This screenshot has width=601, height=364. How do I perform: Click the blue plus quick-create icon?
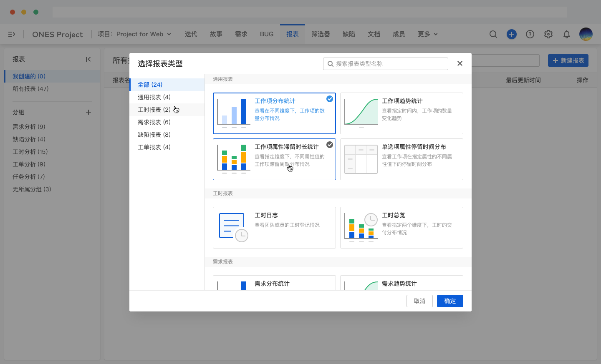coord(512,34)
